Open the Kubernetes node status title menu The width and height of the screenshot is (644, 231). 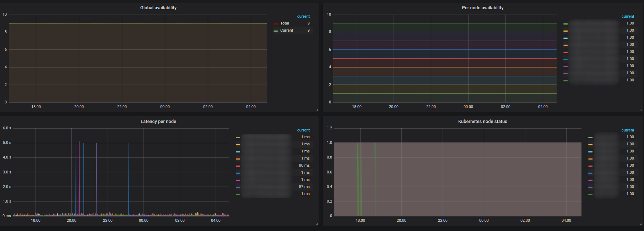coord(482,122)
